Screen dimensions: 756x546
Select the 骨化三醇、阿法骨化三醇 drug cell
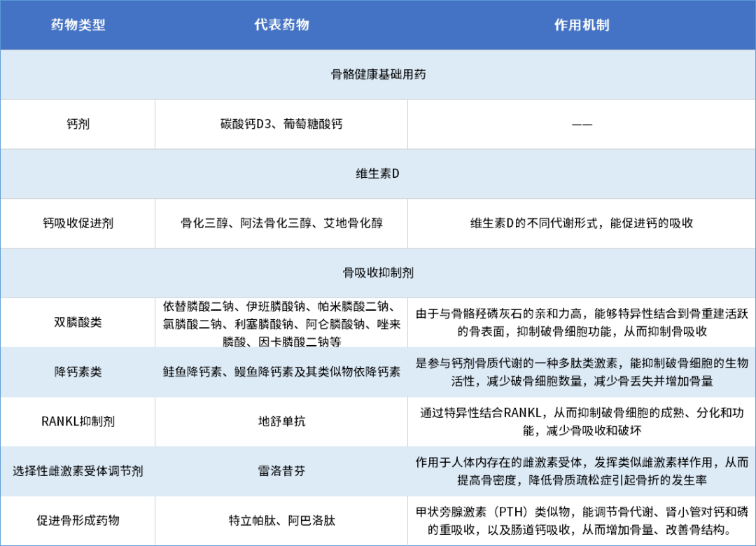click(x=281, y=223)
